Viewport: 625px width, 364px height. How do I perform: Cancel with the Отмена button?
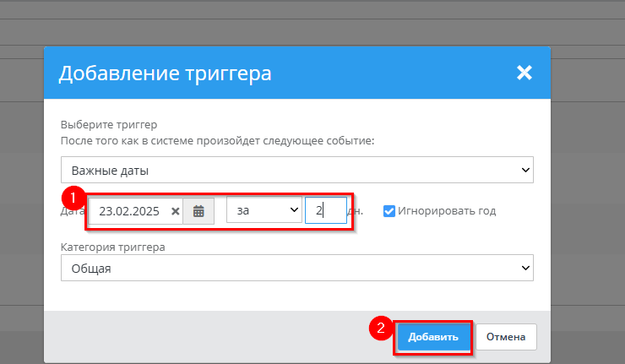506,337
